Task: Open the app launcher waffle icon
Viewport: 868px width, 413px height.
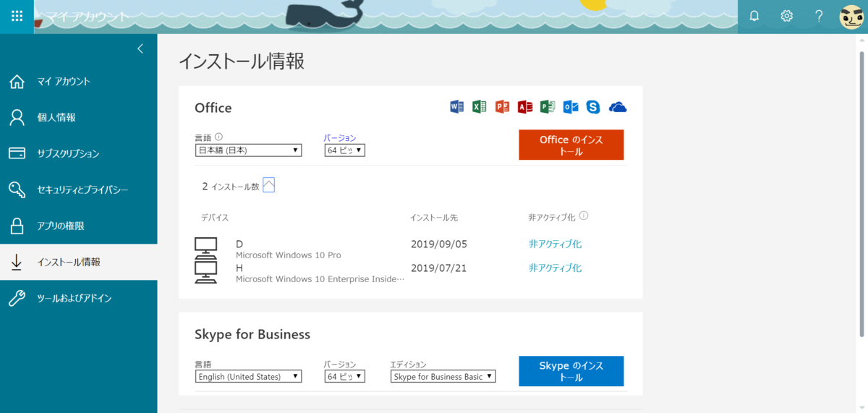Action: click(x=17, y=16)
